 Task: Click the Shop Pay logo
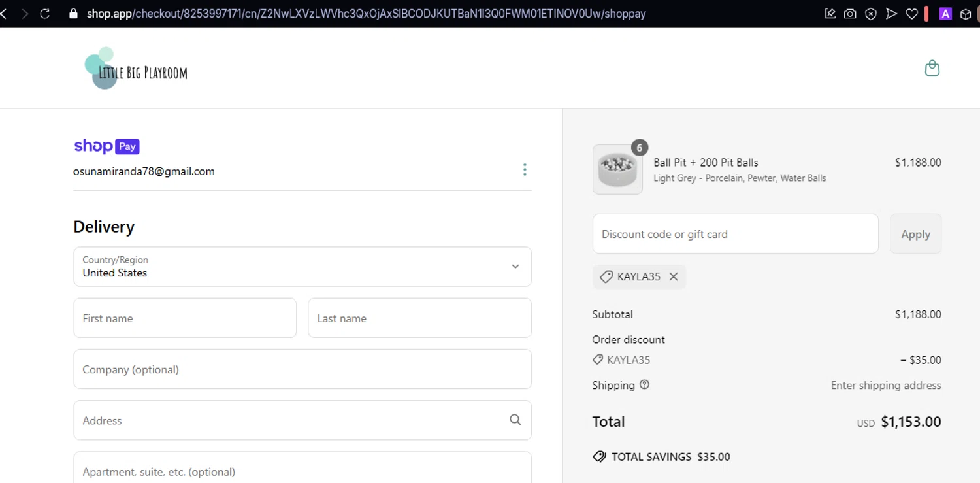(106, 146)
